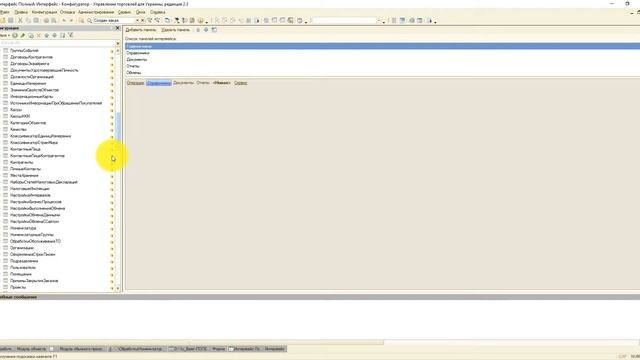This screenshot has width=640, height=360.
Task: Click the <Новое> item in menu editor
Action: (x=222, y=83)
